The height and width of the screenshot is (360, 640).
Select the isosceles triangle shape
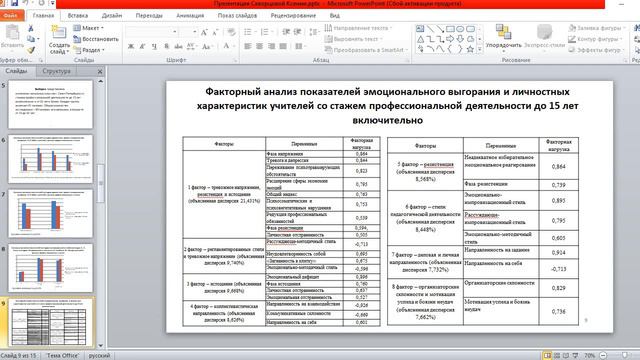420,39
